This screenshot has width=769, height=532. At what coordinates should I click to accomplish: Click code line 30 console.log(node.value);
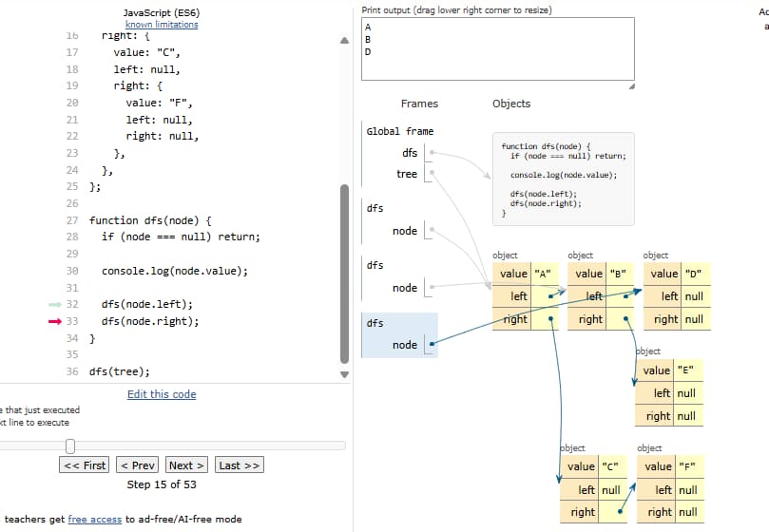click(x=175, y=271)
